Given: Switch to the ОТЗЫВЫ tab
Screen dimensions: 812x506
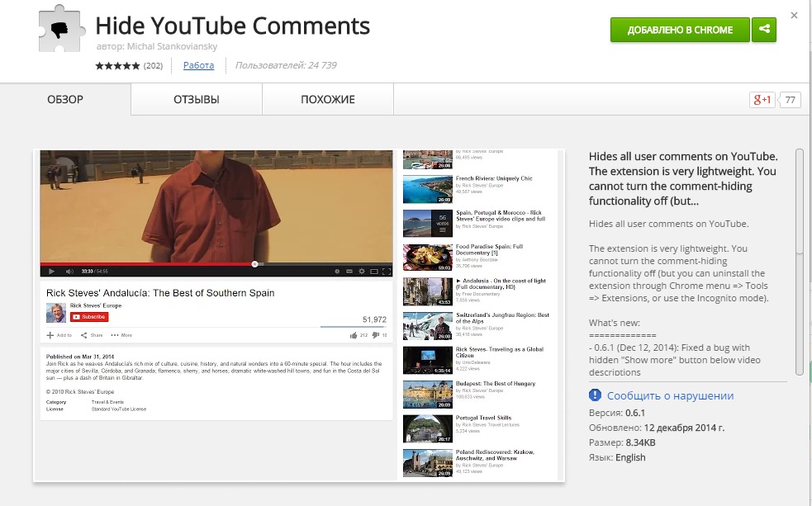Looking at the screenshot, I should click(x=195, y=98).
